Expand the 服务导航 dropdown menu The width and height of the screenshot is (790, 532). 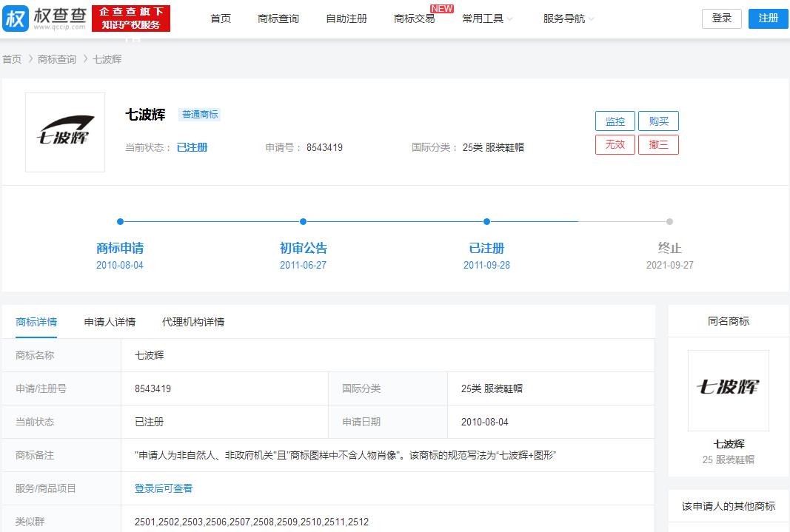pos(569,18)
